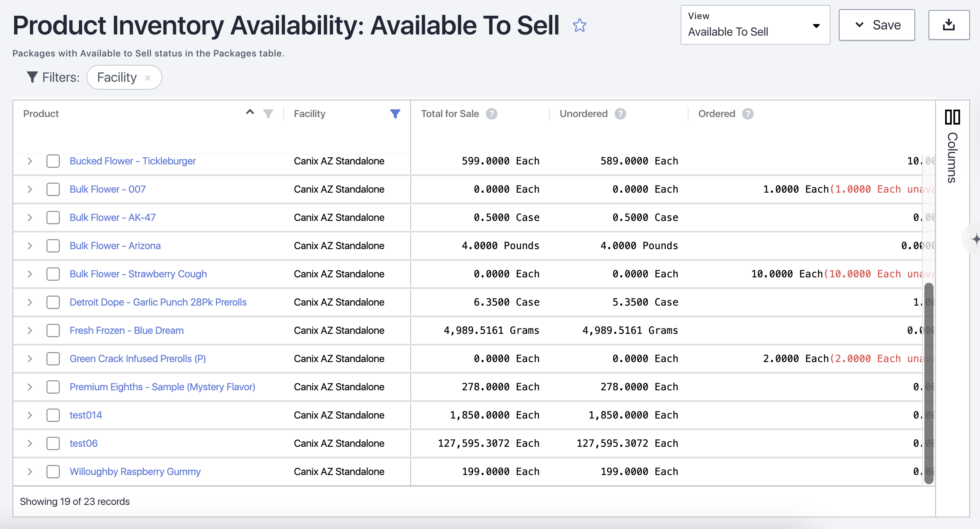Expand the Bucked Flower - Tickleburger row
Viewport: 980px width, 529px height.
point(29,161)
